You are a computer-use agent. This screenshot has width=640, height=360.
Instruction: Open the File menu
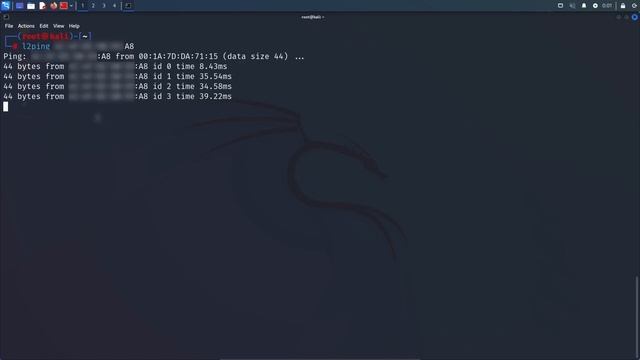[x=9, y=26]
